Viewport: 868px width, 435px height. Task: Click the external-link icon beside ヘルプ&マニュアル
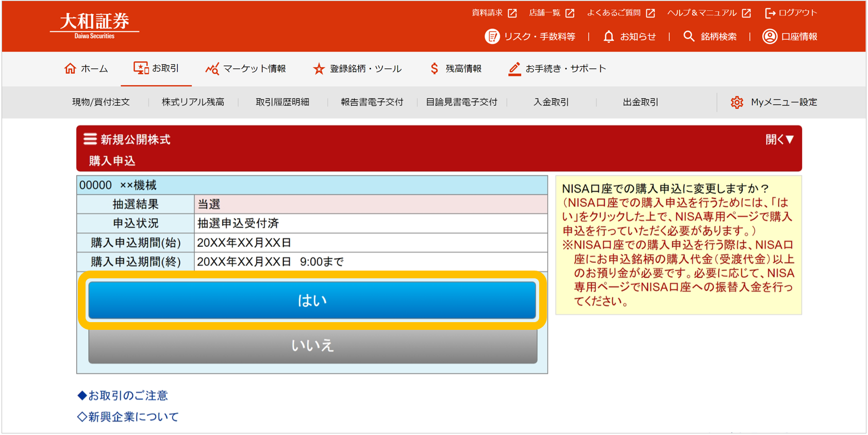tap(746, 13)
